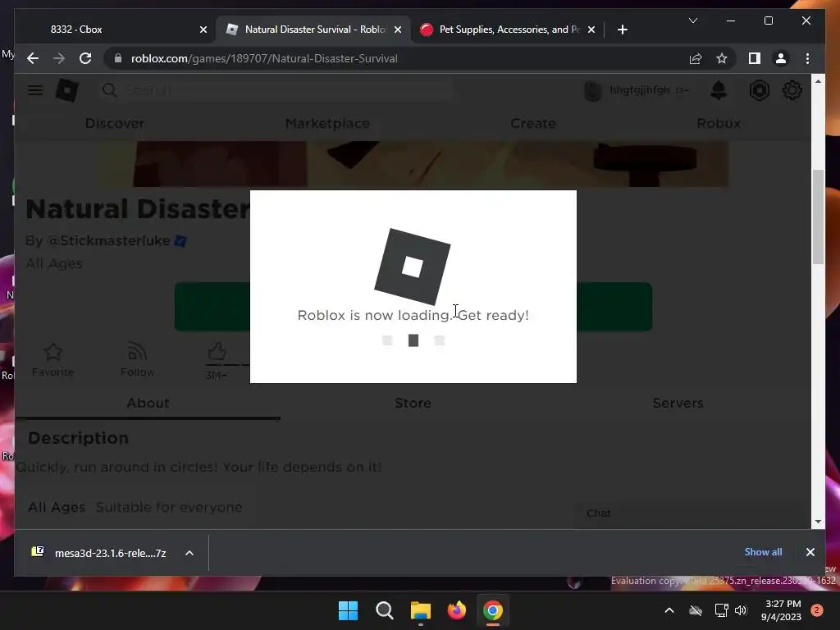Screen dimensions: 840x630
Task: Click the Description heading text
Action: coord(78,438)
